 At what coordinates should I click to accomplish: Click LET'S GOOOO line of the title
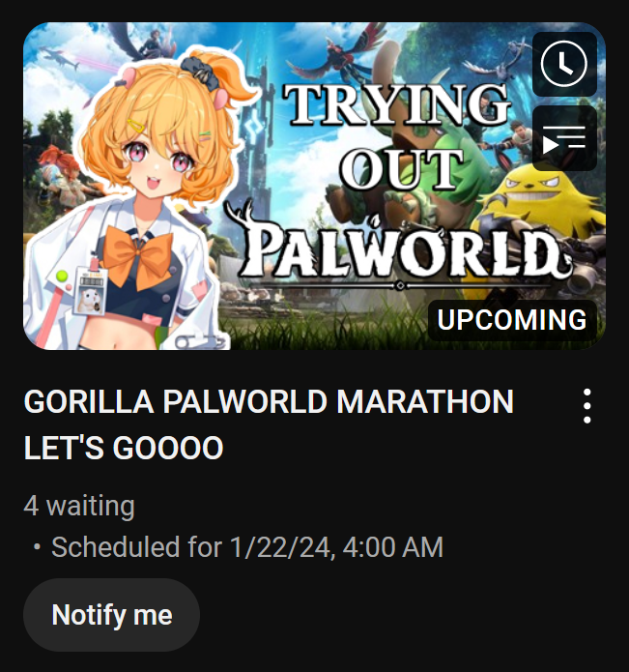pos(124,449)
